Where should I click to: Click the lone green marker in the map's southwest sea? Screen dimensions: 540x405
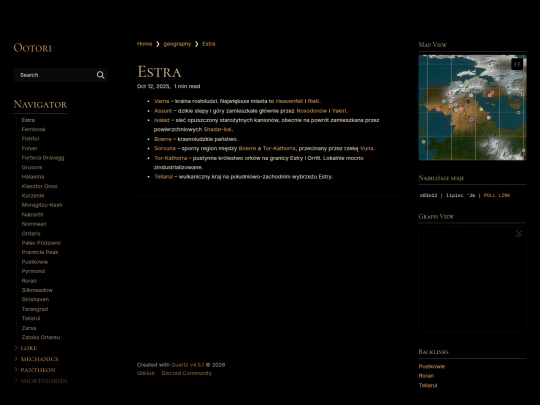tap(424, 142)
